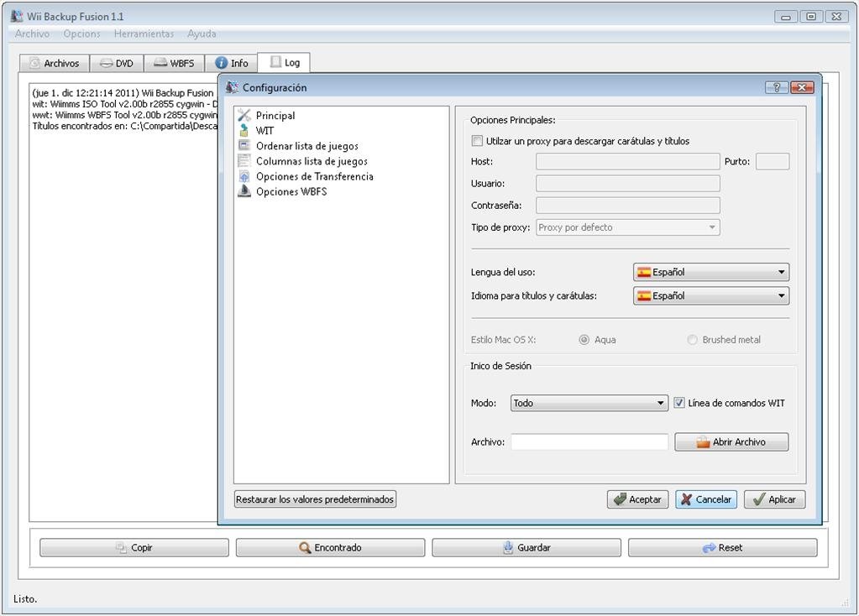Select Opciones de Transferencia entry
This screenshot has width=859, height=616.
tap(314, 176)
